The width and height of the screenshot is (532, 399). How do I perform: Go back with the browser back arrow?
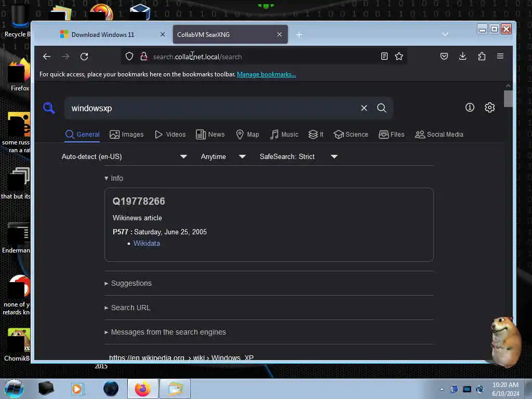[47, 56]
